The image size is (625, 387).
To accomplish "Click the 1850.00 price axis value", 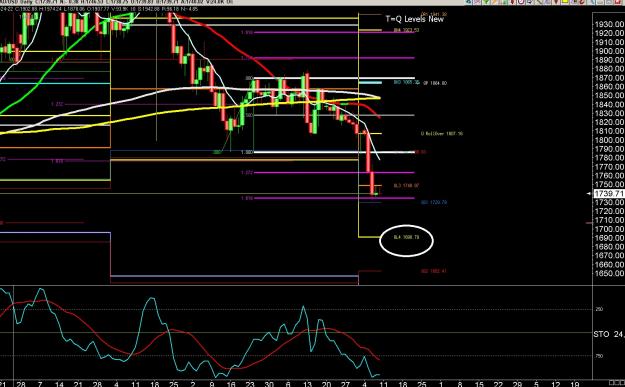I will [609, 96].
